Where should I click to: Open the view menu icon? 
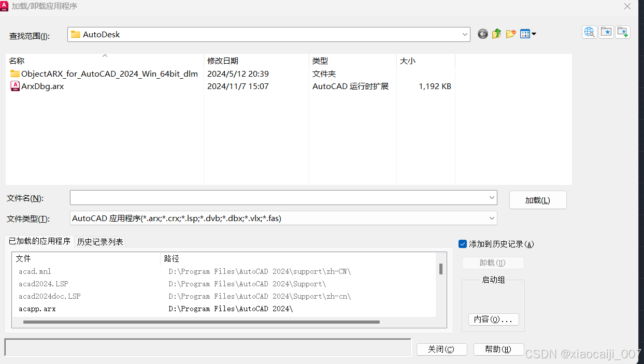[525, 34]
